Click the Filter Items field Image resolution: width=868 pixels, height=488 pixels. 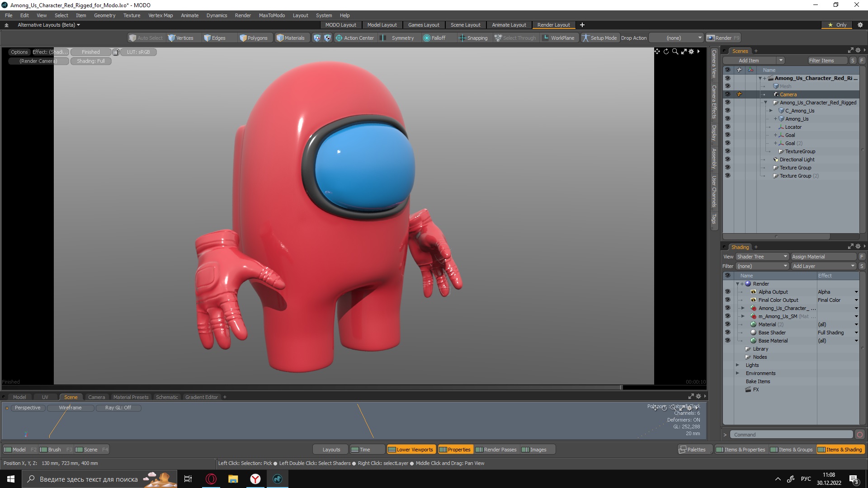point(827,61)
